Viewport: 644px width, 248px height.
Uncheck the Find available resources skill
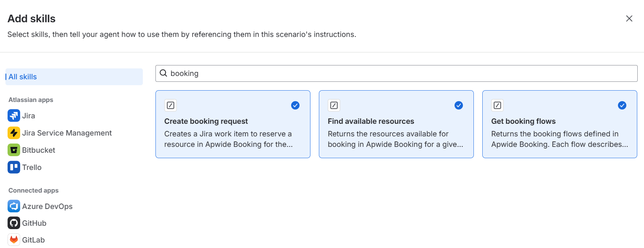pos(459,105)
